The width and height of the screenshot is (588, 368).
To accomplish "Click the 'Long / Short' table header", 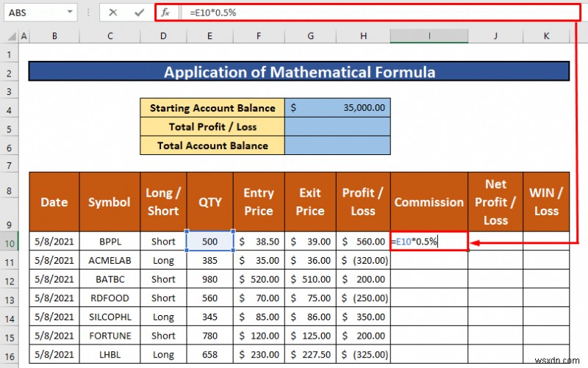I will point(163,202).
